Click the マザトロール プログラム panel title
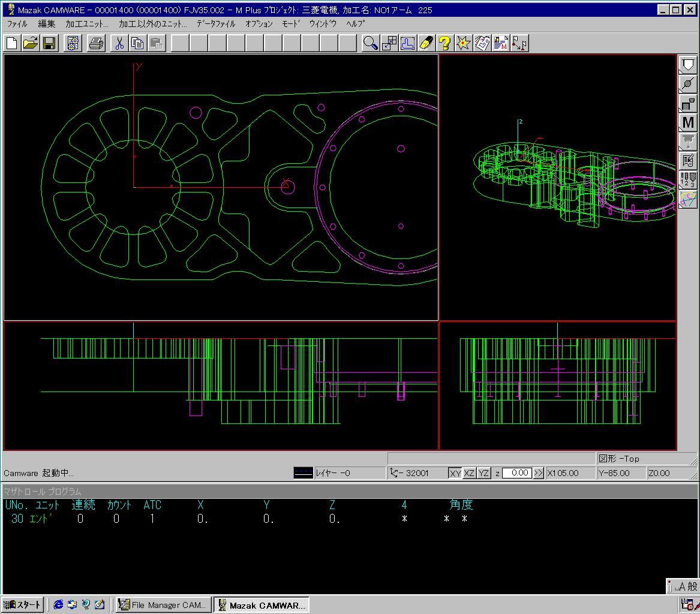700x614 pixels. pyautogui.click(x=43, y=492)
